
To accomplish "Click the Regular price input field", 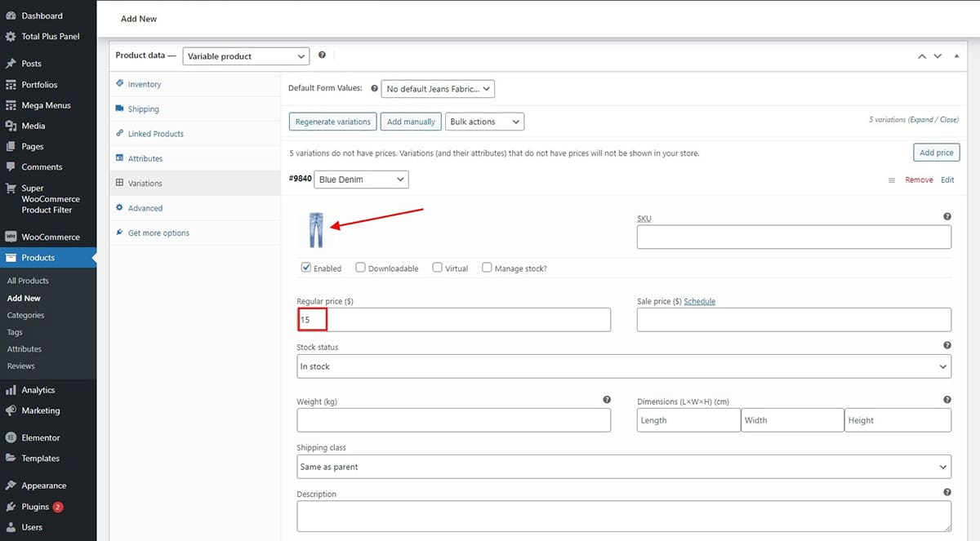I will point(453,320).
